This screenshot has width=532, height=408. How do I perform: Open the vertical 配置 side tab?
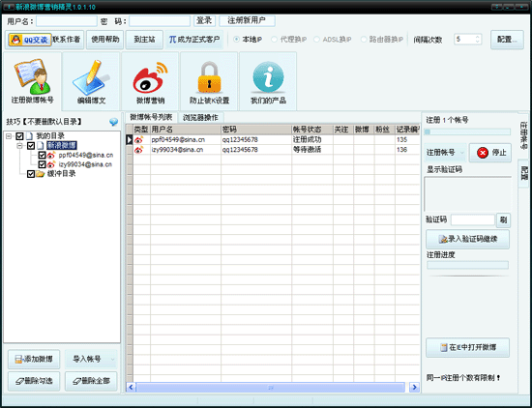[x=524, y=173]
